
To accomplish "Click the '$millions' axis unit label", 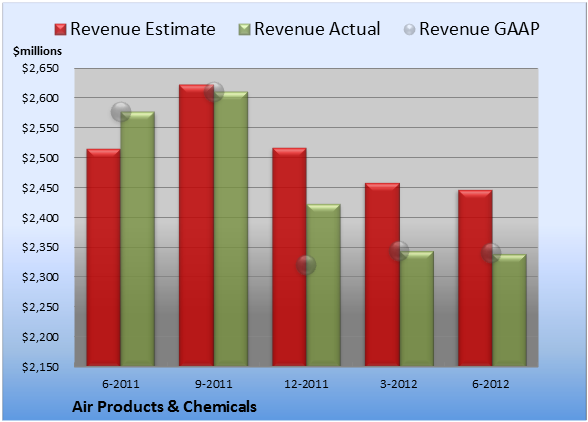I will [38, 51].
